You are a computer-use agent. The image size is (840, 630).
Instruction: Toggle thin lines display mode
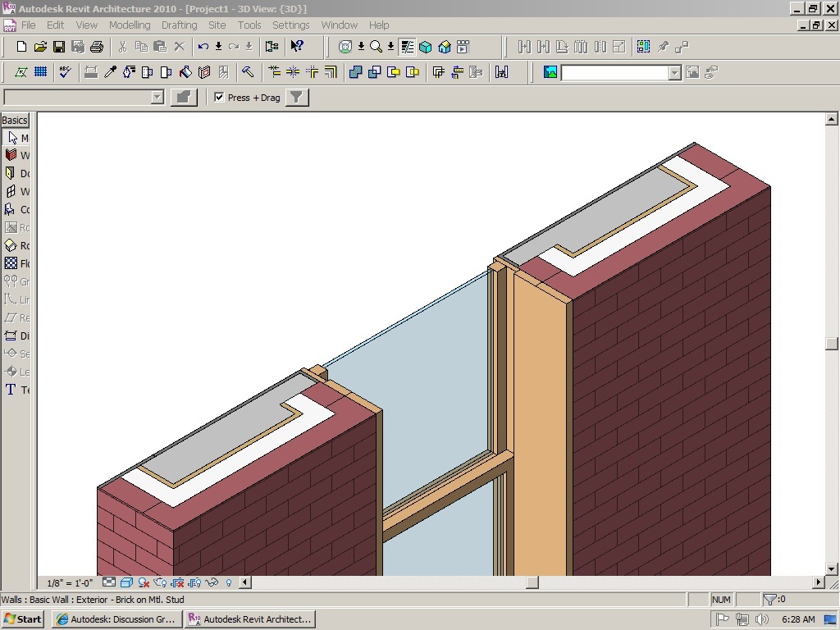(408, 47)
